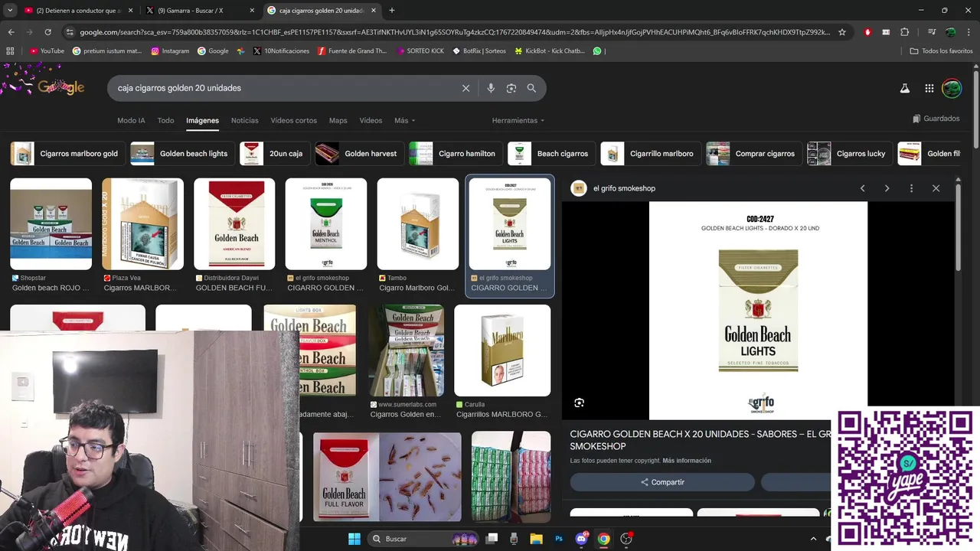This screenshot has height=551, width=980.
Task: View site information icon in address bar
Action: point(70,32)
